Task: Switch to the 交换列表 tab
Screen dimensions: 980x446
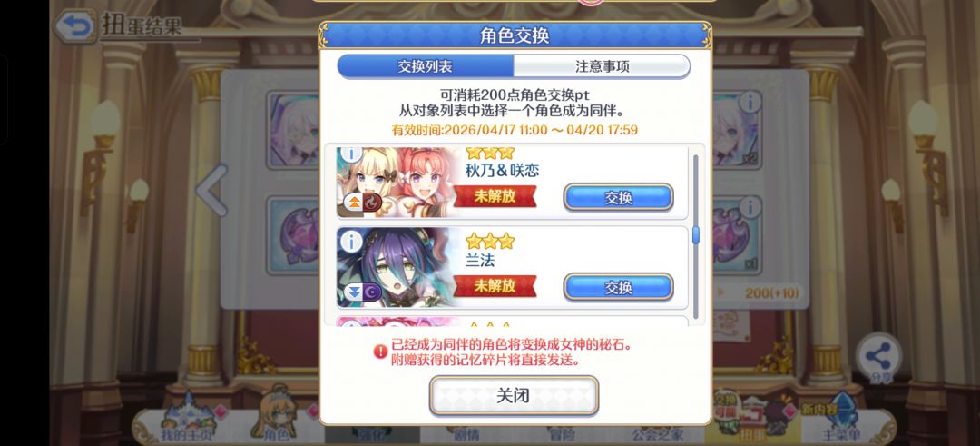Action: [426, 66]
